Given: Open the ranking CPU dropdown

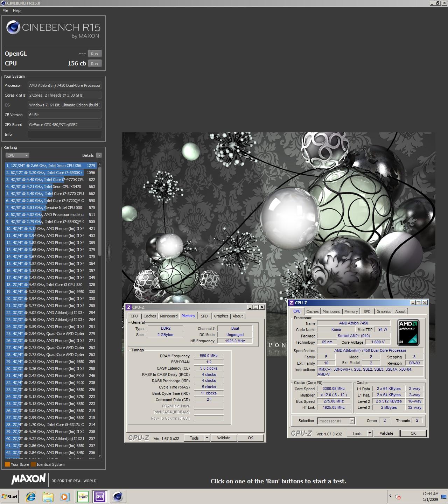Looking at the screenshot, I should 17,155.
